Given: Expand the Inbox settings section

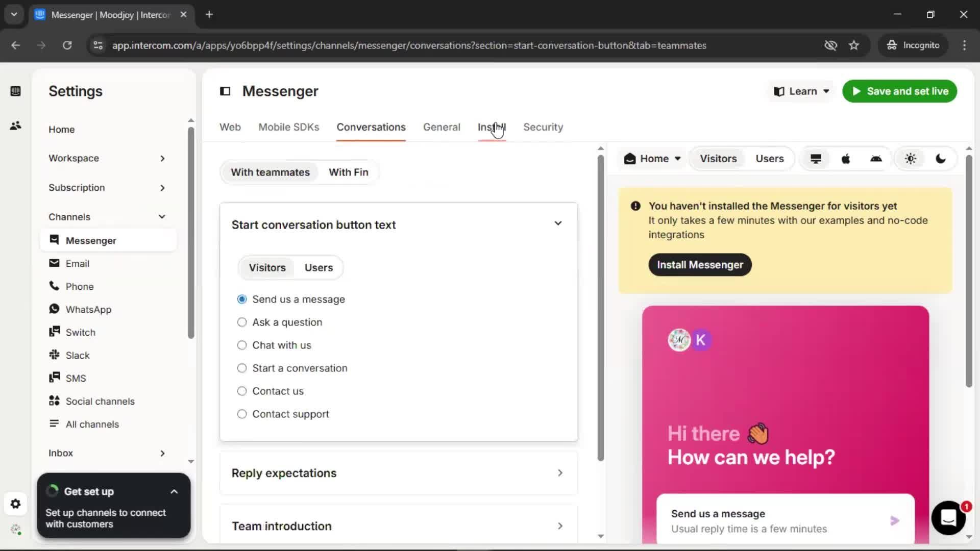Looking at the screenshot, I should click(107, 453).
